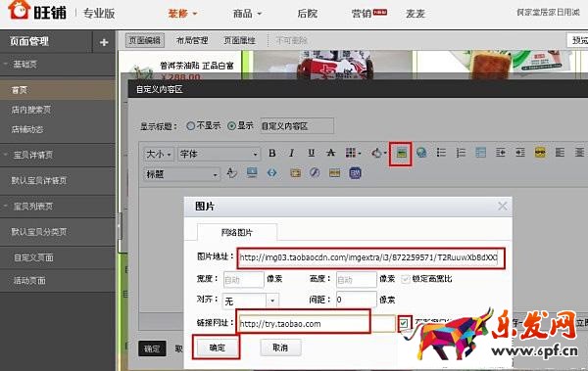The width and height of the screenshot is (588, 371).
Task: Click the monitor preview icon
Action: click(x=252, y=172)
